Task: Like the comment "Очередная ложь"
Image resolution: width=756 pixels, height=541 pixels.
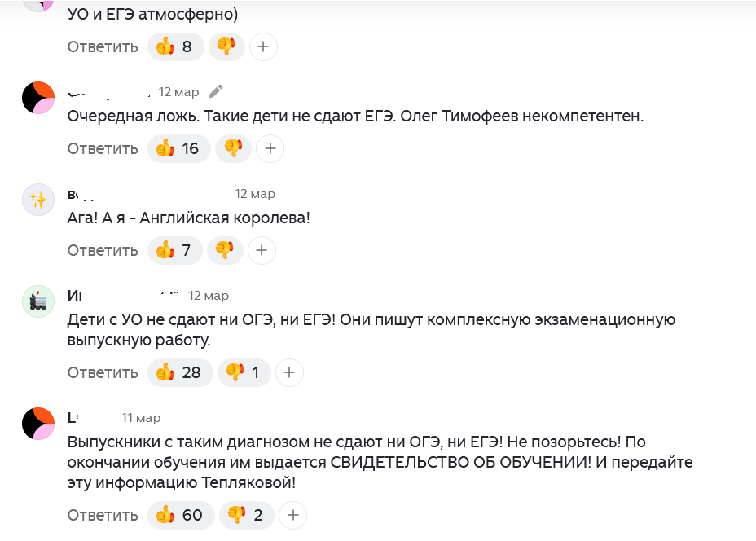Action: [x=178, y=148]
